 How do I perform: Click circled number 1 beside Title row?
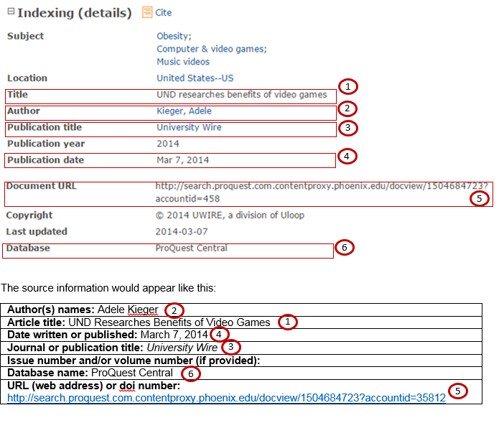(347, 87)
